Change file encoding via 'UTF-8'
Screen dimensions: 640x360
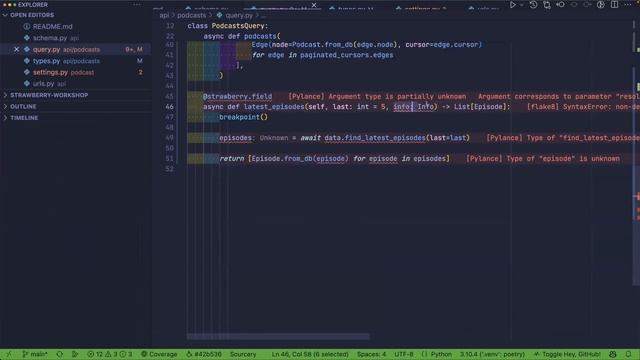point(404,354)
